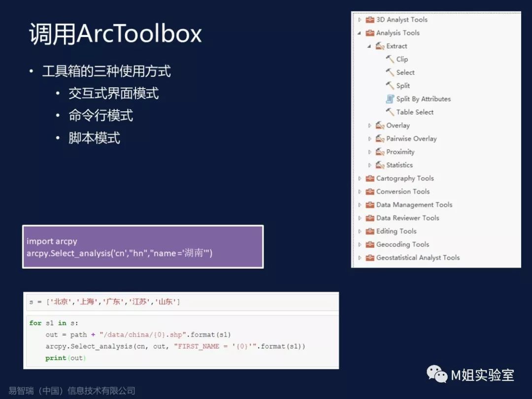Expand the Proximity toolset arrow

point(369,152)
